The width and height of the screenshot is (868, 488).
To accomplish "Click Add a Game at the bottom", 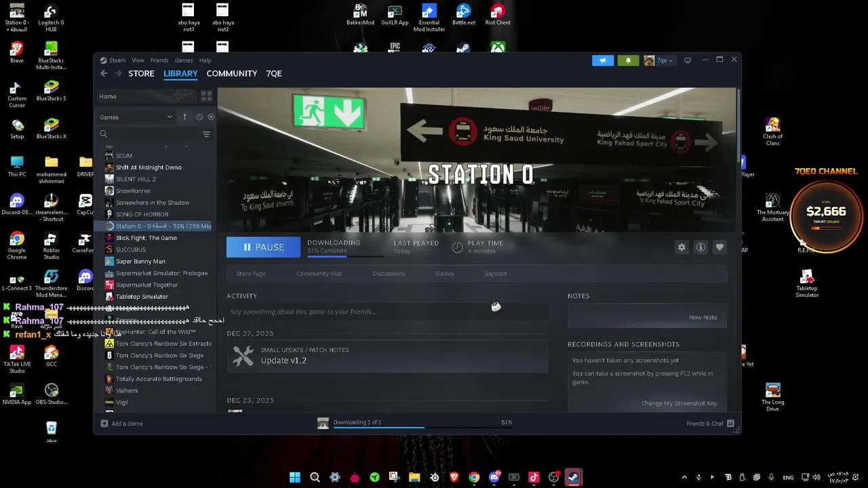I will tap(121, 424).
